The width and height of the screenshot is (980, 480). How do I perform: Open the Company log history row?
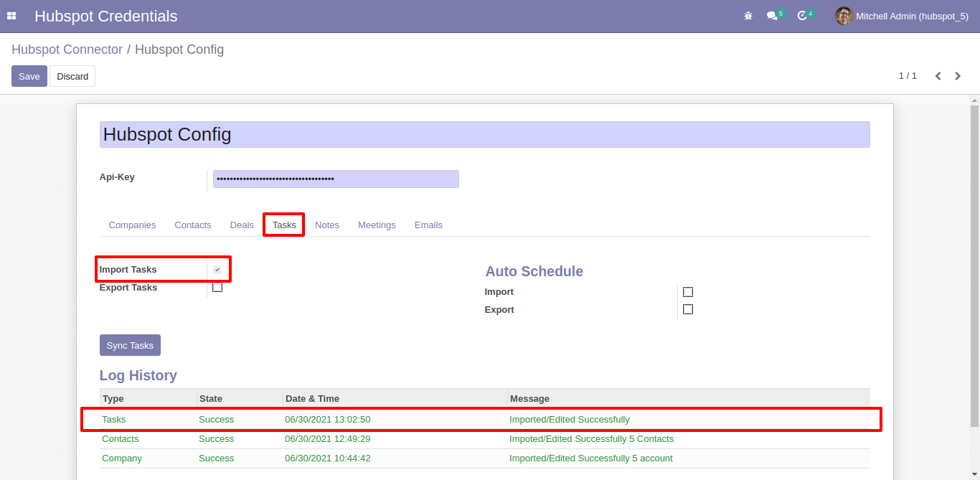click(x=484, y=458)
